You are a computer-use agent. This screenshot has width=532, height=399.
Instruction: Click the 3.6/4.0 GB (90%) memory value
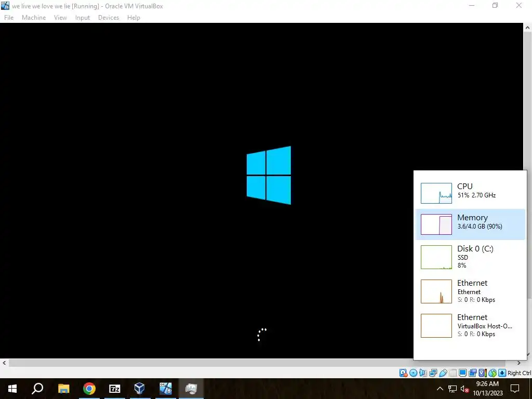point(480,227)
